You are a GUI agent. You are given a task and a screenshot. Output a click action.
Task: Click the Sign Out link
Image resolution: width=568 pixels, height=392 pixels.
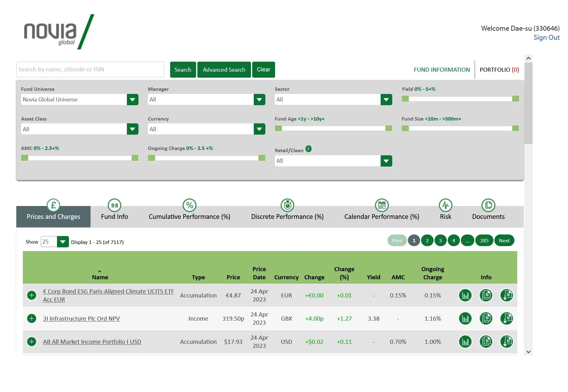pos(546,38)
